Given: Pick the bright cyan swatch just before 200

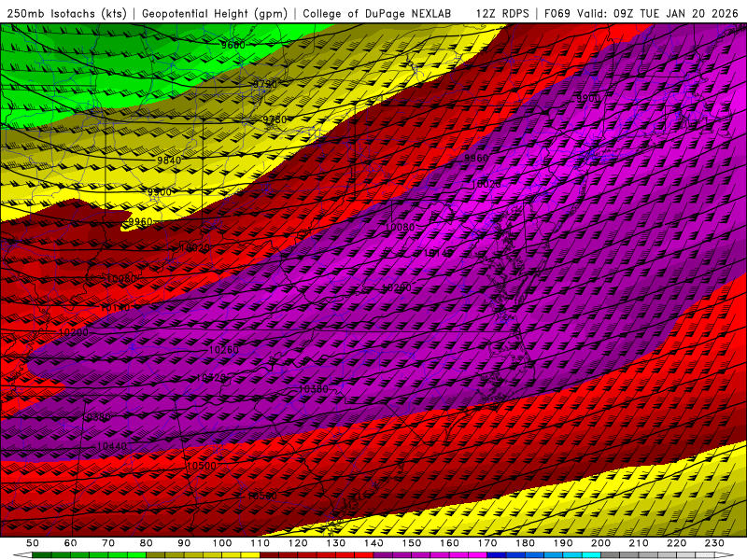Looking at the screenshot, I should 591,555.
